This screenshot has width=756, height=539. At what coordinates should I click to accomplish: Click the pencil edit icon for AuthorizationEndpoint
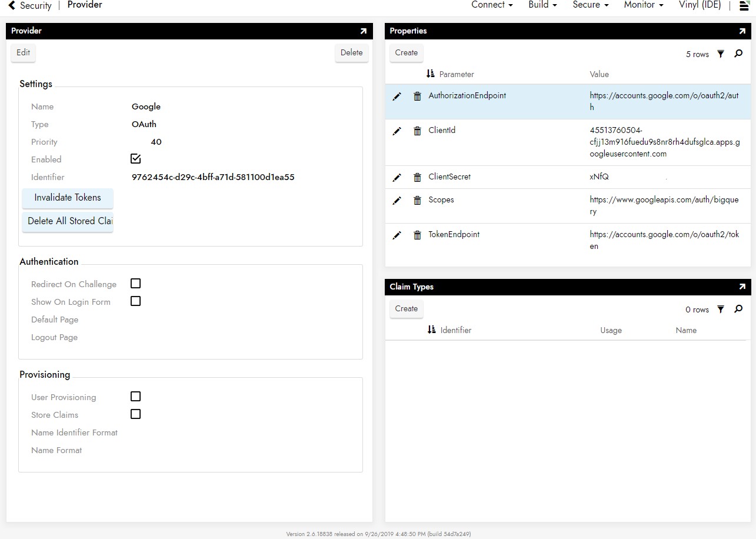[x=397, y=97]
